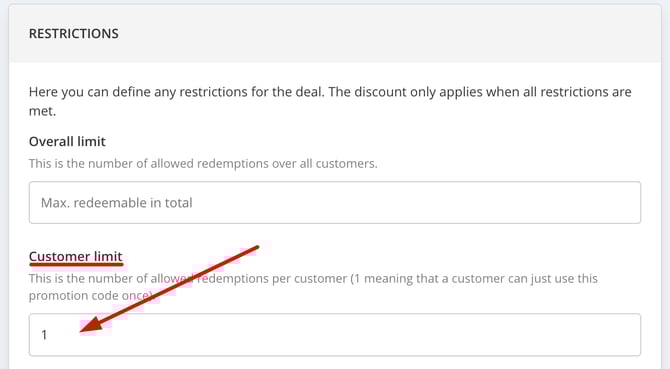Screen dimensions: 670x369
Task: Click the underlined Customer limit label
Action: (76, 256)
